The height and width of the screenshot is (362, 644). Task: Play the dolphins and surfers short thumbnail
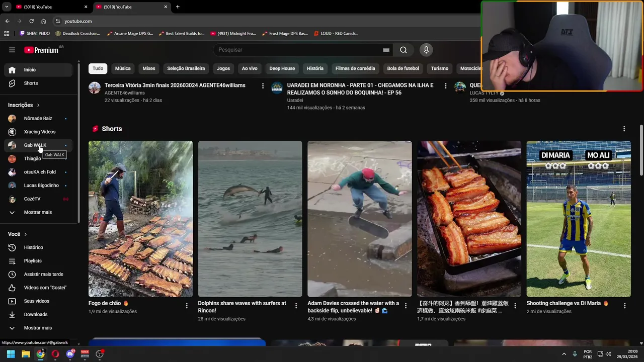[x=250, y=219]
